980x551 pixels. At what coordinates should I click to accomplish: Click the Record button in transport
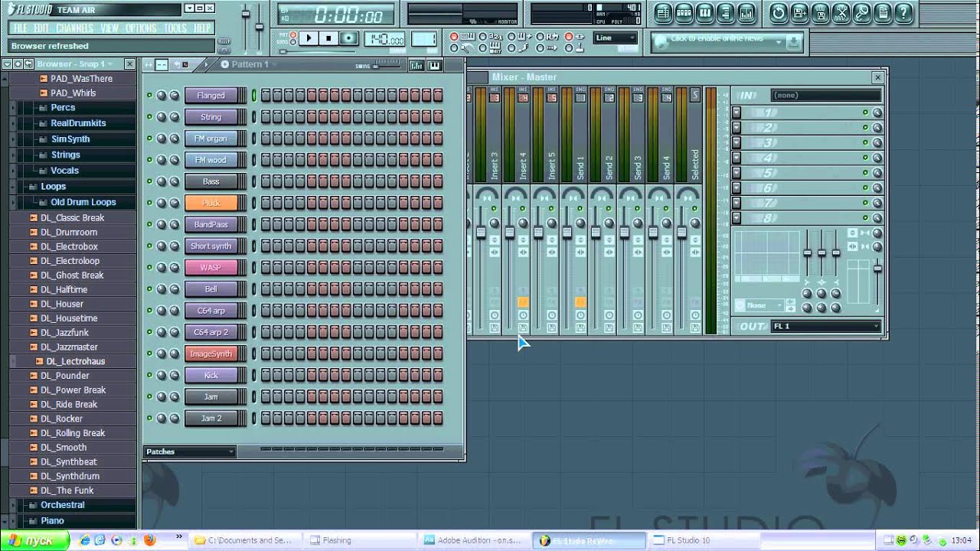[348, 38]
